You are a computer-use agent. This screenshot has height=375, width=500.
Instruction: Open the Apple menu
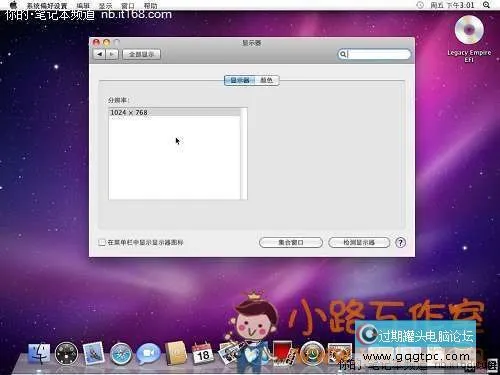(13, 5)
